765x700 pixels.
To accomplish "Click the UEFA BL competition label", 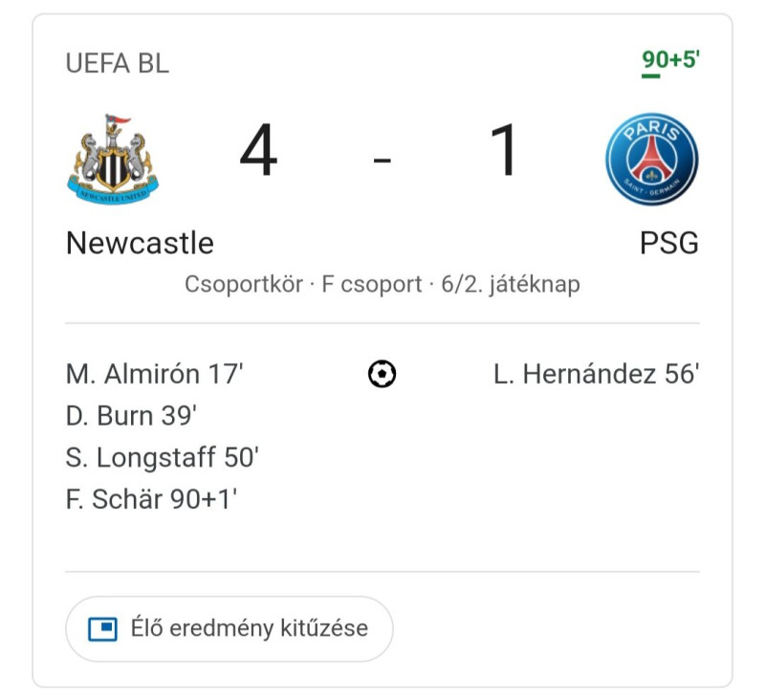I will click(117, 63).
